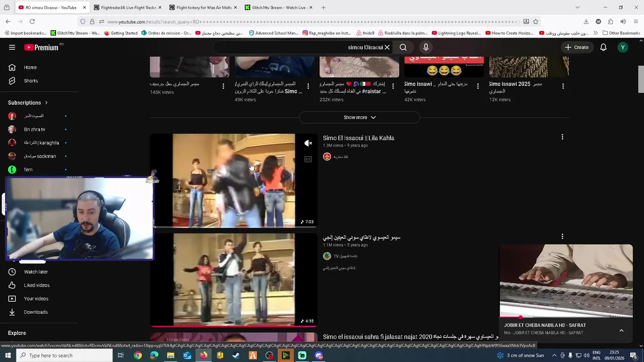This screenshot has width=644, height=362.
Task: Expand the JOBIR ET CHEBA NABILA miniplayer
Action: coord(621,330)
